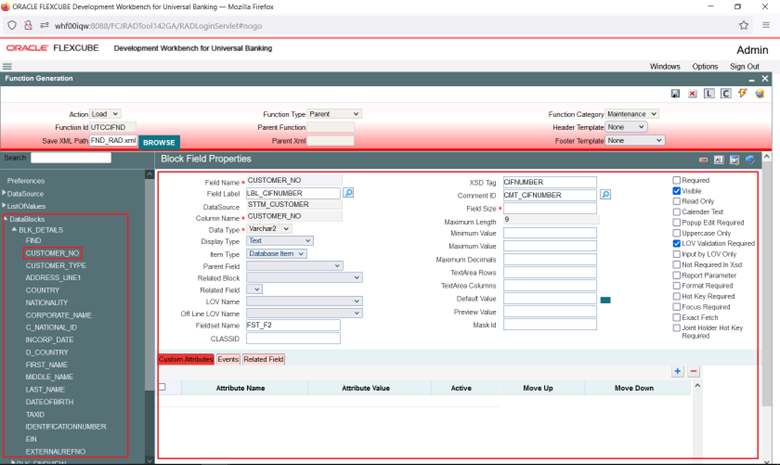Enable Uppercase Only checkbox
The width and height of the screenshot is (780, 465).
pyautogui.click(x=677, y=233)
